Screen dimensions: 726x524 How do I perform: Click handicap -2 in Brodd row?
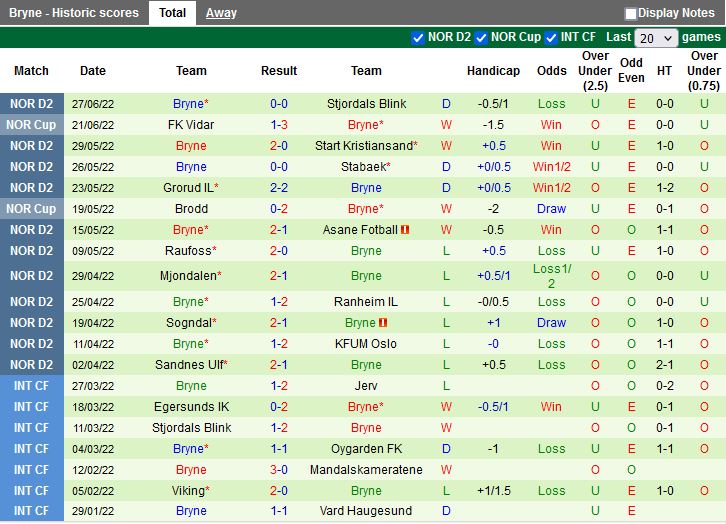point(493,209)
